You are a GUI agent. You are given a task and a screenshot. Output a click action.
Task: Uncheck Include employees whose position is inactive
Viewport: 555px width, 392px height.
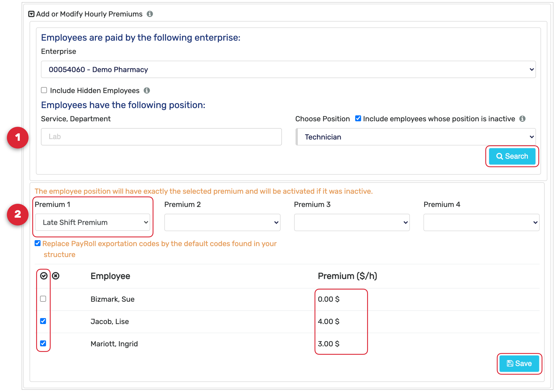pos(358,118)
